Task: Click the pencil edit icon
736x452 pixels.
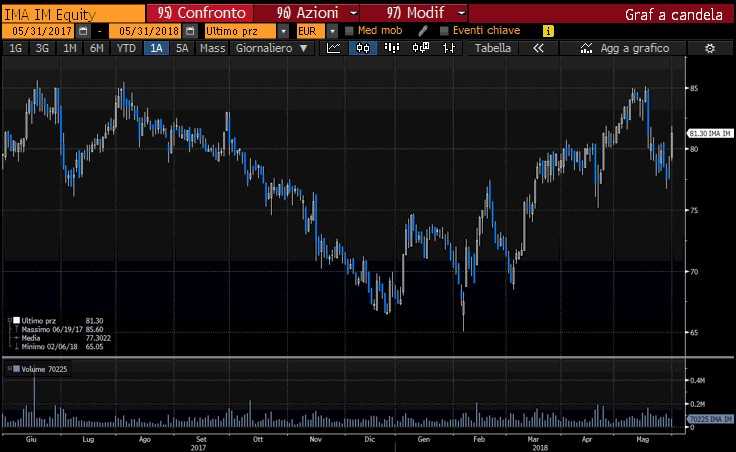Action: (423, 31)
